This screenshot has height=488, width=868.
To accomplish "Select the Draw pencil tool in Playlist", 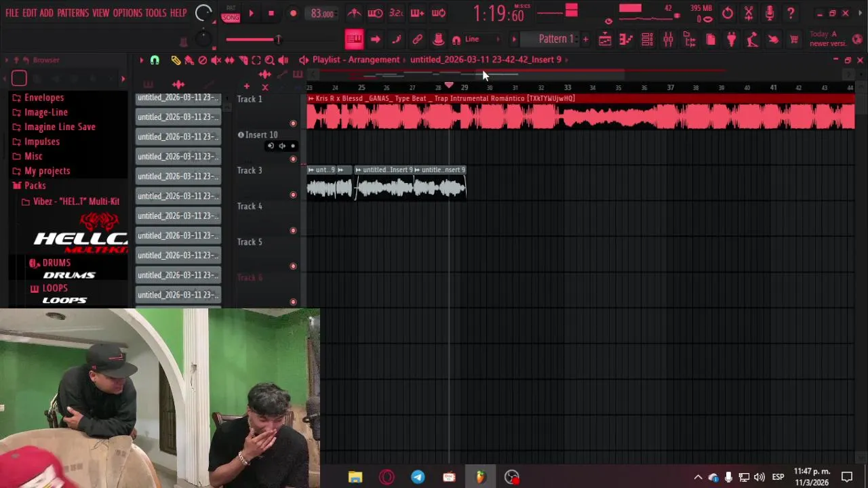I will tap(176, 60).
